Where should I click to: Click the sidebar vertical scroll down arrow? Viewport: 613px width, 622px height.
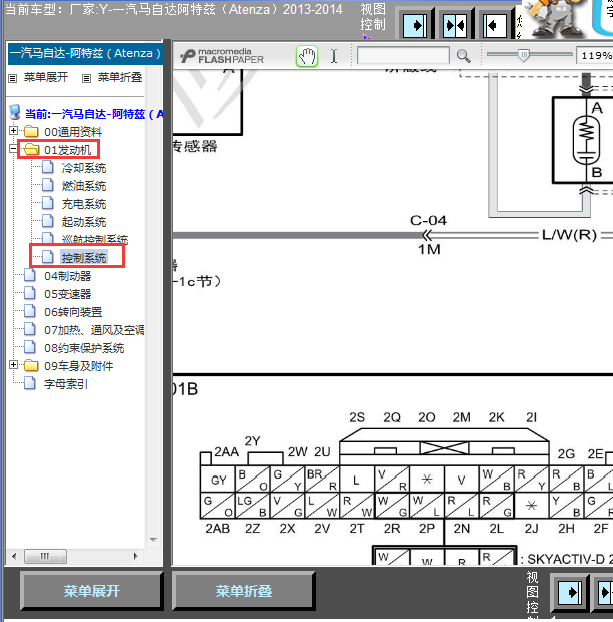pos(153,540)
